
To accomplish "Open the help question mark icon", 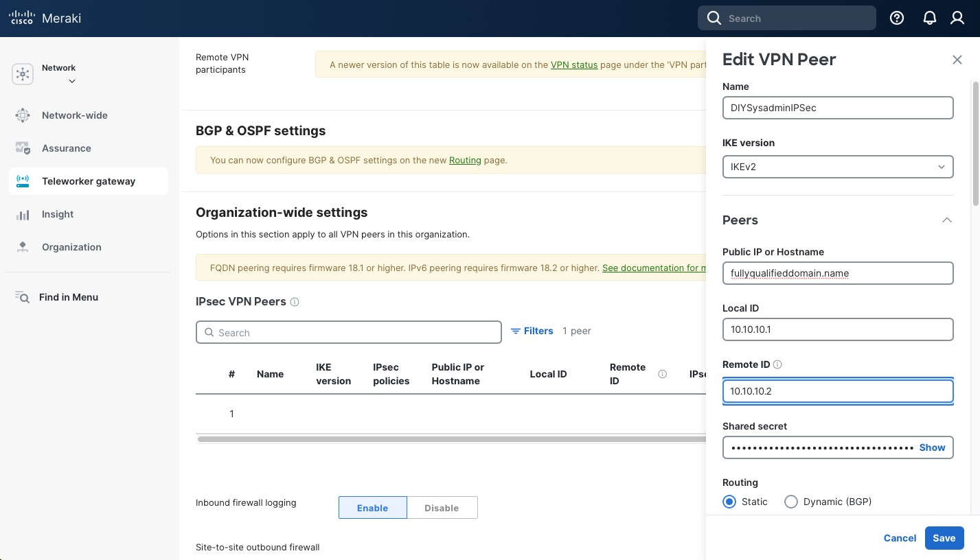I will 896,19.
